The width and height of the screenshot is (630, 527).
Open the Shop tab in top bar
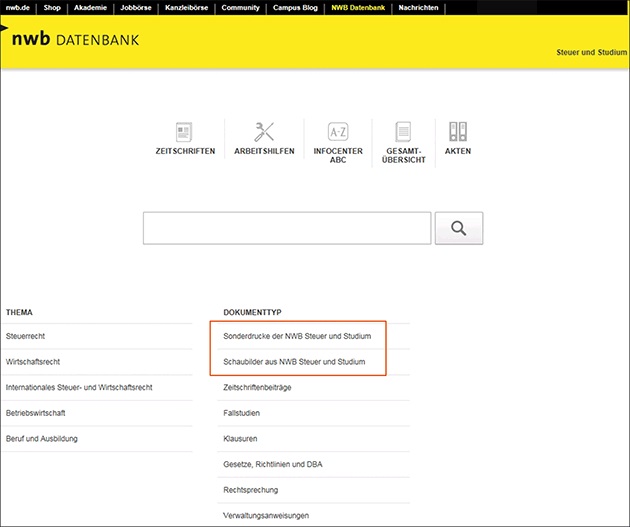click(x=52, y=7)
